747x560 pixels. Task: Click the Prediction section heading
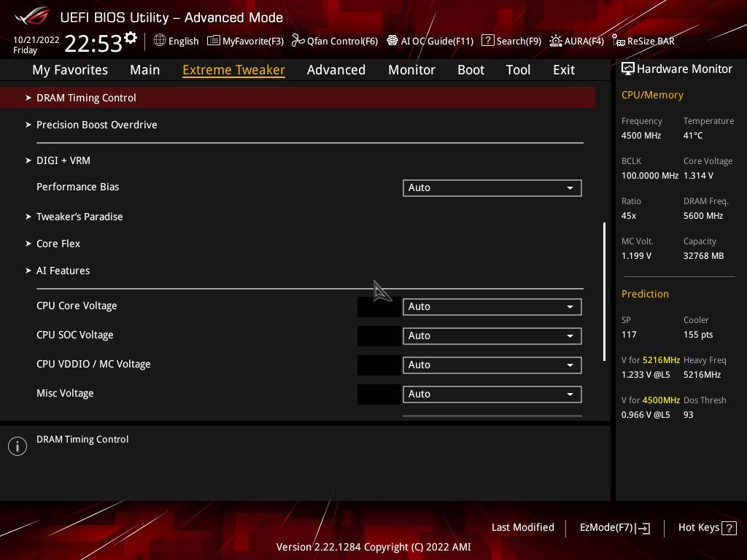[645, 294]
